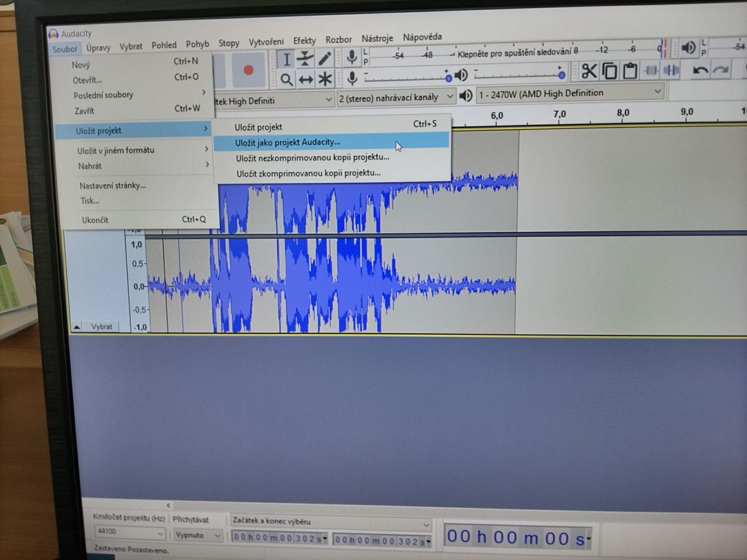This screenshot has height=560, width=747.
Task: Select the Zoom magnifier tool
Action: click(x=286, y=79)
